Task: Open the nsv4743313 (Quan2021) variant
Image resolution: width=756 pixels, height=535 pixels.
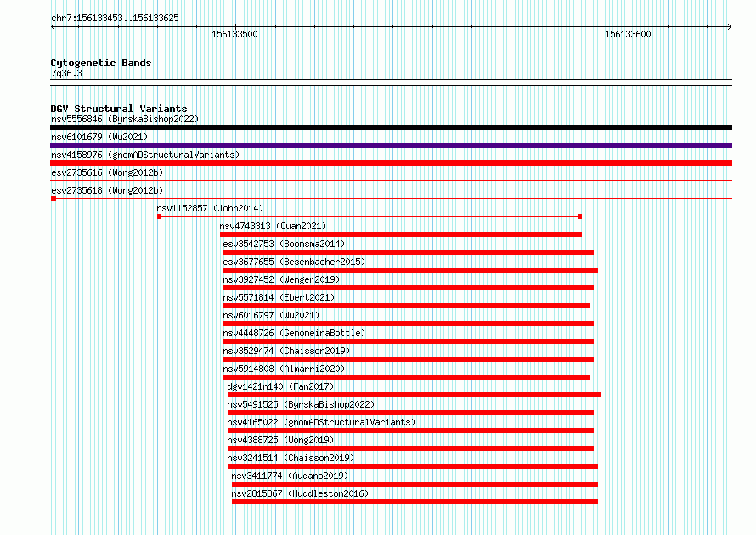Action: click(273, 226)
